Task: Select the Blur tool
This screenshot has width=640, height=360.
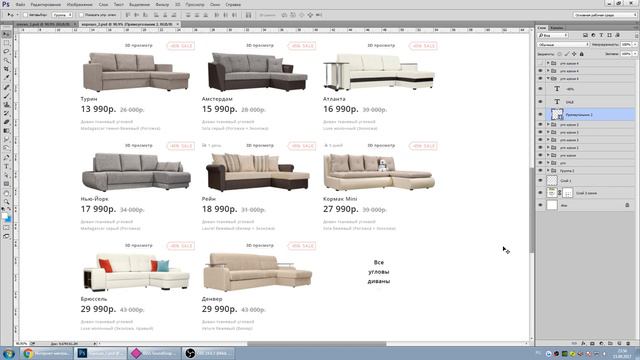Action: click(6, 140)
